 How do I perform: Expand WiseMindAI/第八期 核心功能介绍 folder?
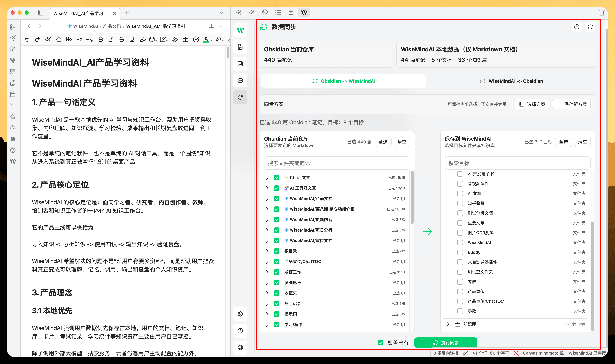click(x=267, y=209)
